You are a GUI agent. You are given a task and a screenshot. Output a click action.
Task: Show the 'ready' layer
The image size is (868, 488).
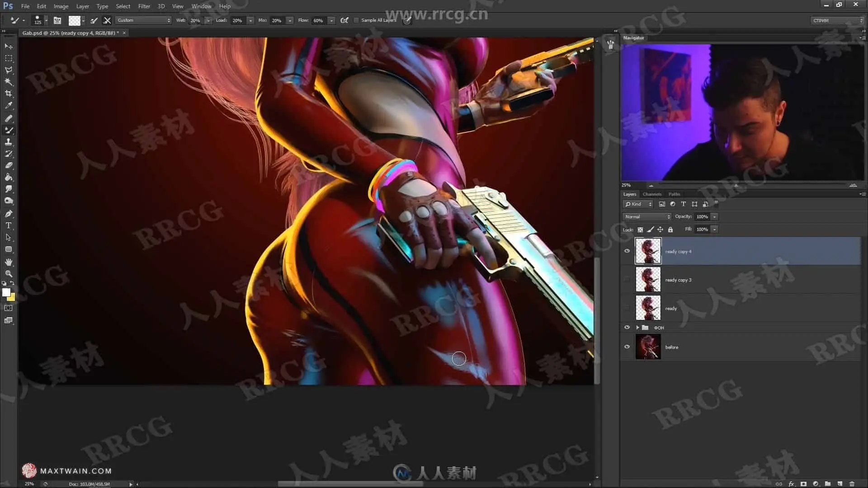click(x=627, y=308)
